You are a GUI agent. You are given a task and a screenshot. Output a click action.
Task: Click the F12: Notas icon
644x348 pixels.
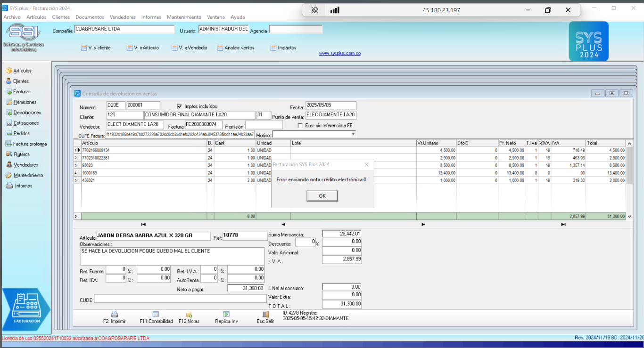(189, 314)
